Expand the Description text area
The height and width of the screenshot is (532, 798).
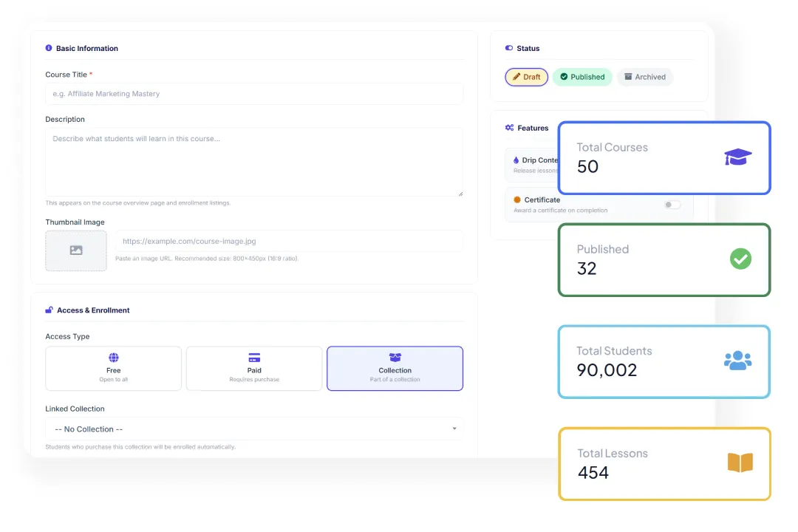coord(460,194)
